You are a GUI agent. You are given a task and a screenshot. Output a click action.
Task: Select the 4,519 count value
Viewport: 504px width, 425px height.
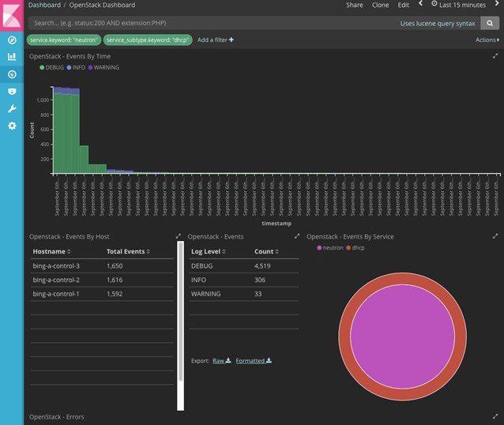[x=262, y=266]
